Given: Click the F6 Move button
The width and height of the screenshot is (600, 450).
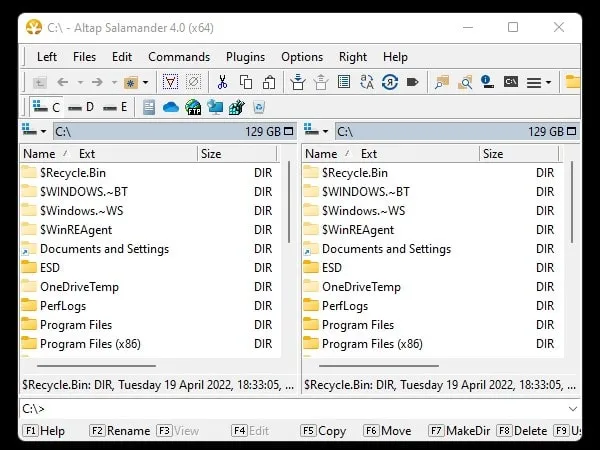Looking at the screenshot, I should (387, 431).
